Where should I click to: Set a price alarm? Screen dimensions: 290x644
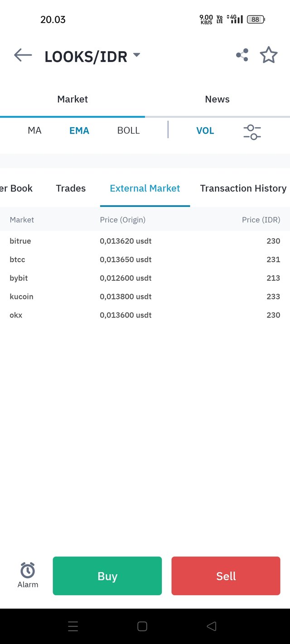click(x=28, y=575)
